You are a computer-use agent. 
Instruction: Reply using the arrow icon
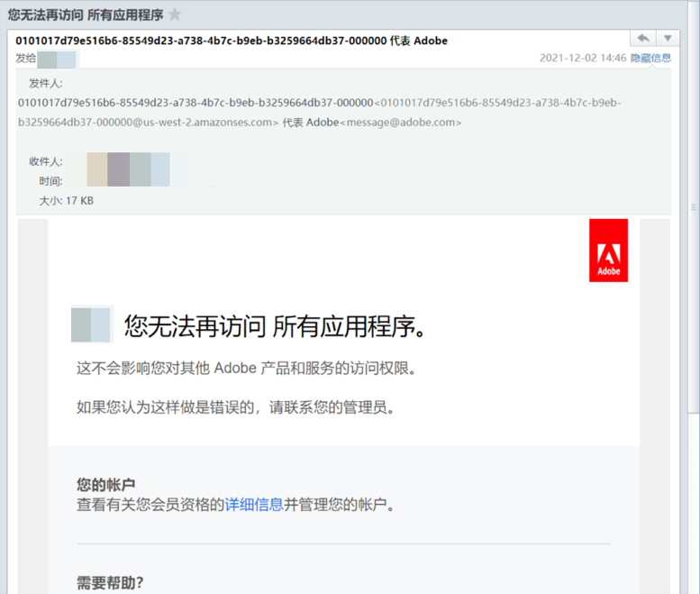[x=643, y=39]
